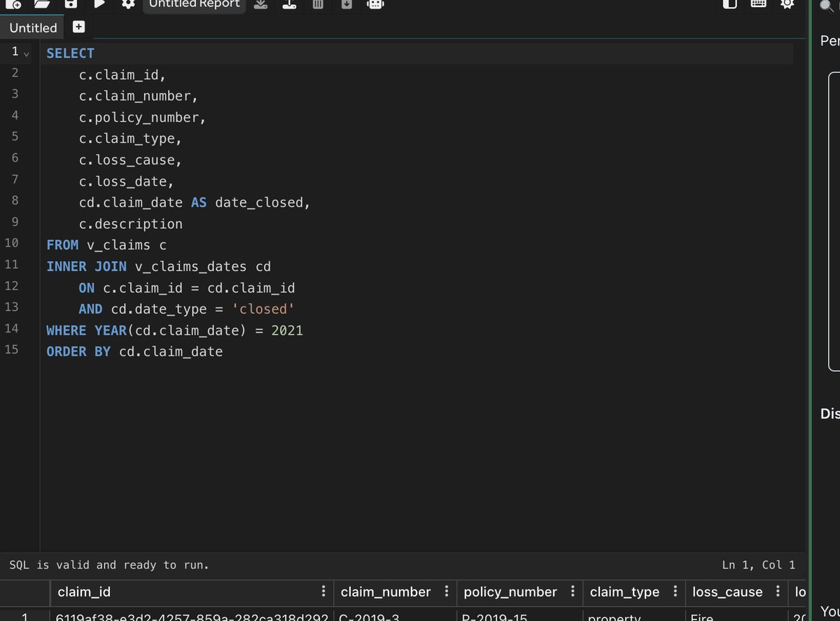
Task: Click the robot AI assistant icon
Action: (376, 4)
